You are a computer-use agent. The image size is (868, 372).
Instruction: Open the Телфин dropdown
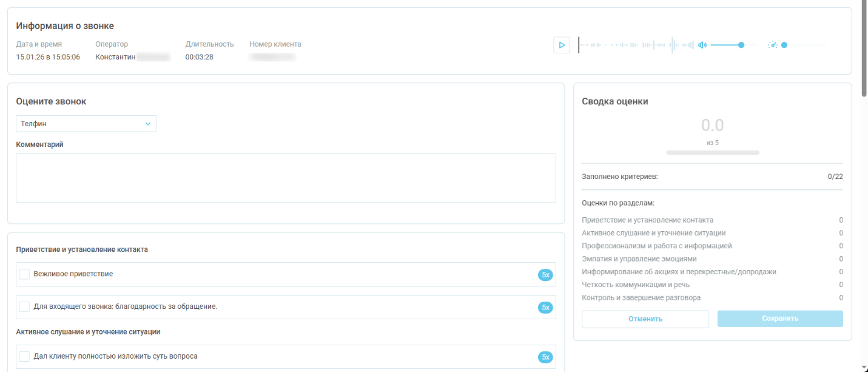[86, 124]
